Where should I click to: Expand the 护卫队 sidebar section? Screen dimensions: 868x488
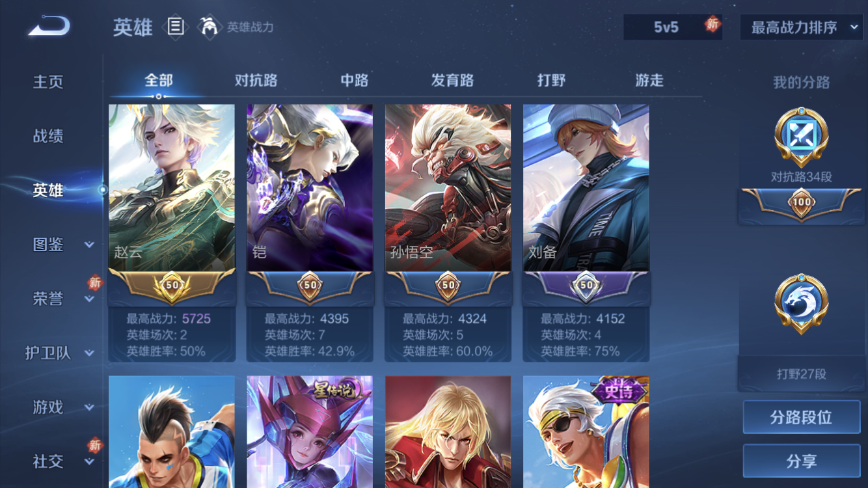(x=89, y=353)
